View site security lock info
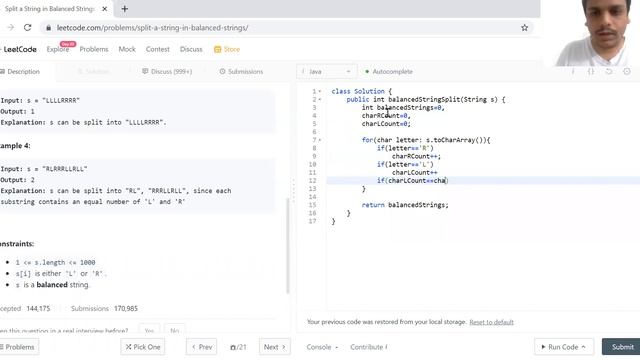The image size is (640, 360). coord(49,28)
